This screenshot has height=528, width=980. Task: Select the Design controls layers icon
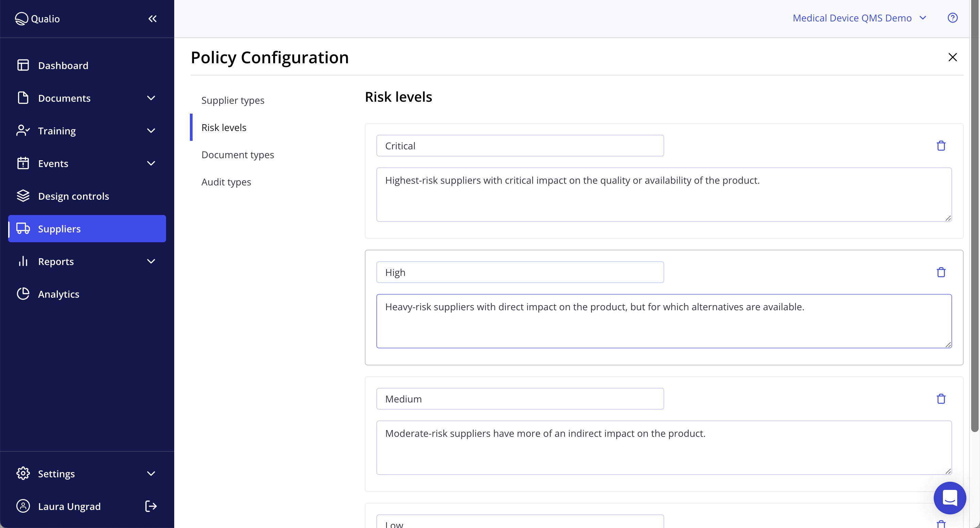23,196
